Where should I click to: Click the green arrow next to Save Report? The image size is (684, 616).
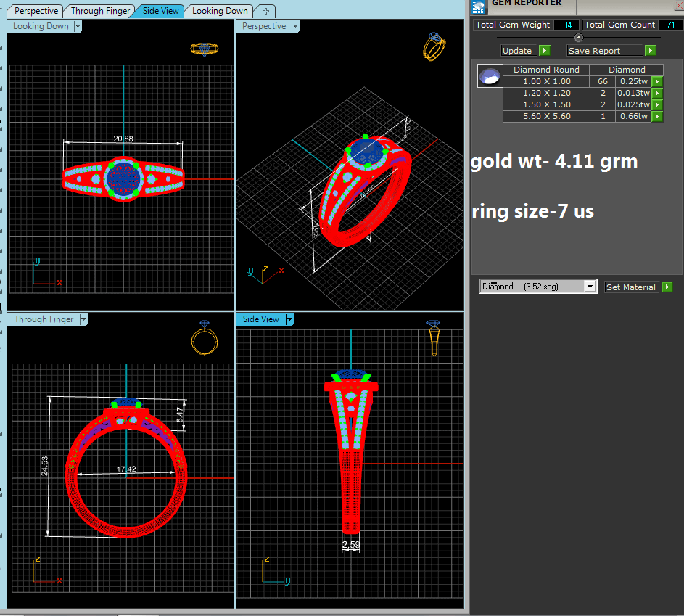tap(651, 51)
